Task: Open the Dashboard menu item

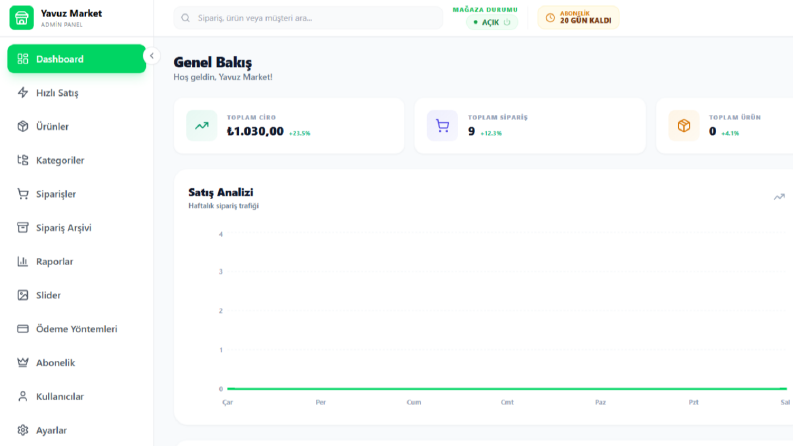Action: point(76,59)
